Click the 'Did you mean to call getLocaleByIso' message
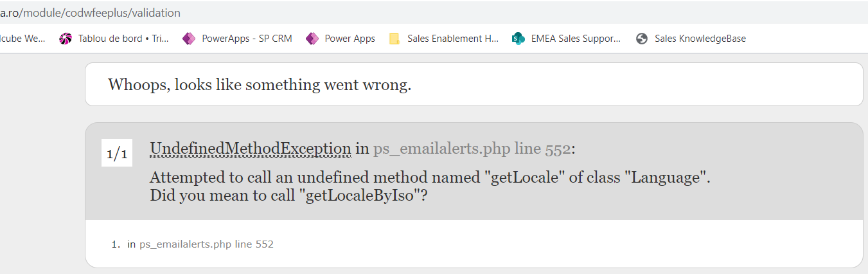 pyautogui.click(x=288, y=195)
